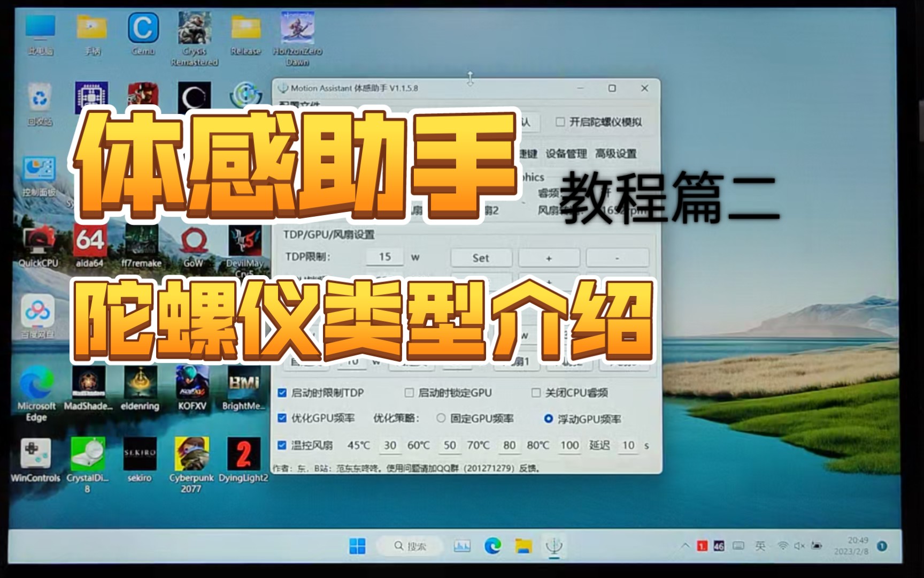Click the 80℃ fan speed field showing 100
The width and height of the screenshot is (924, 578).
pyautogui.click(x=569, y=445)
